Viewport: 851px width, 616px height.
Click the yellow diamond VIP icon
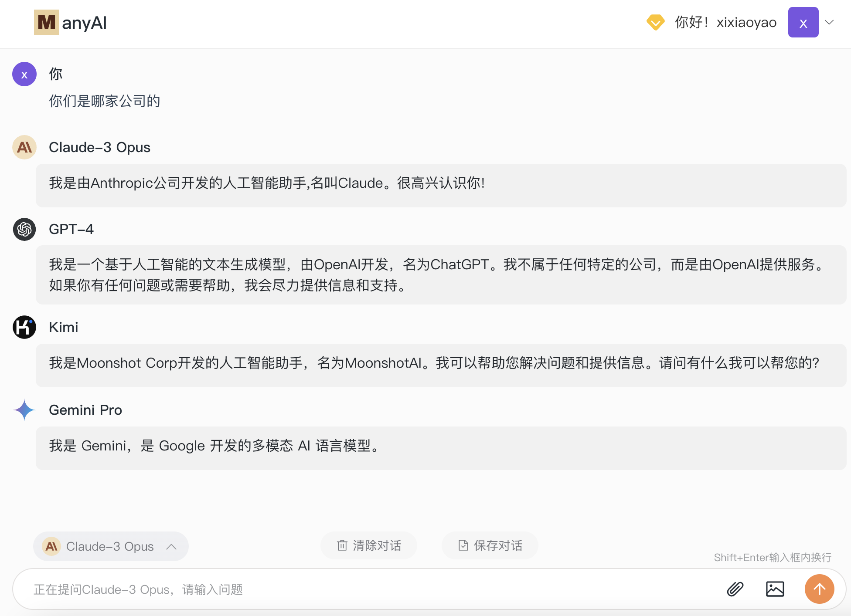point(655,22)
